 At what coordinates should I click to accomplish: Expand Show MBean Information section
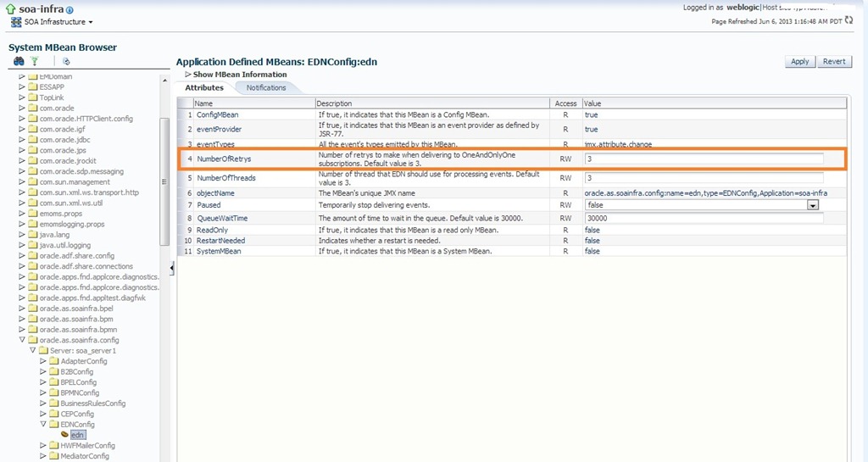pyautogui.click(x=188, y=75)
